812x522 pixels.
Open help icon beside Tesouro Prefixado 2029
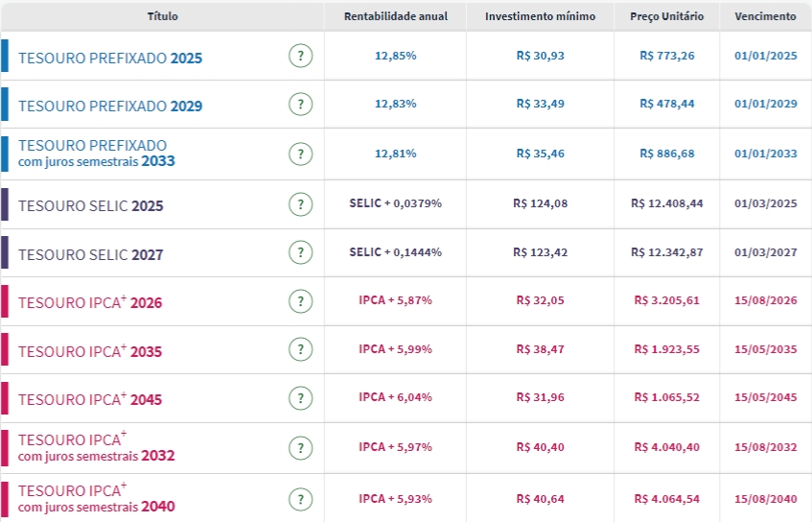point(300,105)
